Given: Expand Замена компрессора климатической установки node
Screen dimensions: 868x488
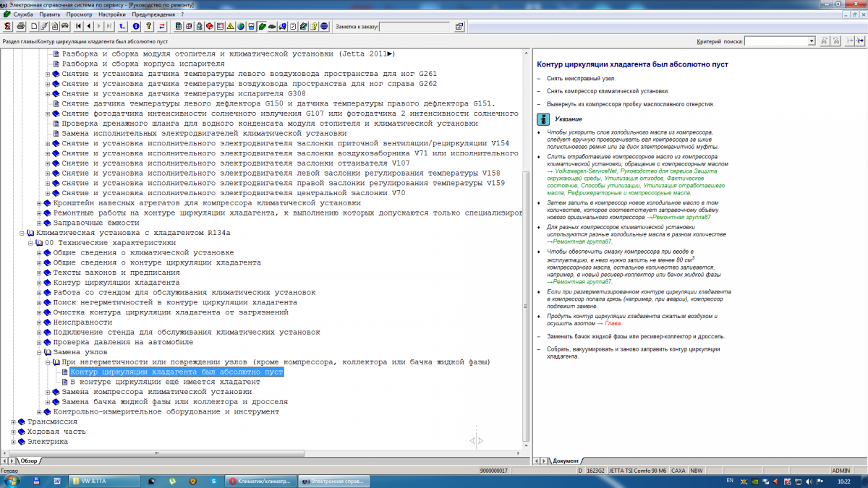Looking at the screenshot, I should click(x=47, y=392).
